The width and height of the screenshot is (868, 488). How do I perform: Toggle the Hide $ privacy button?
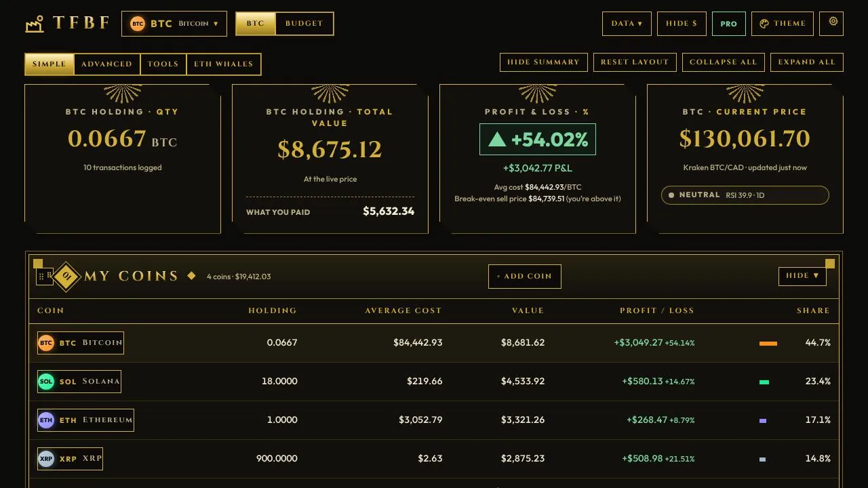pos(682,24)
